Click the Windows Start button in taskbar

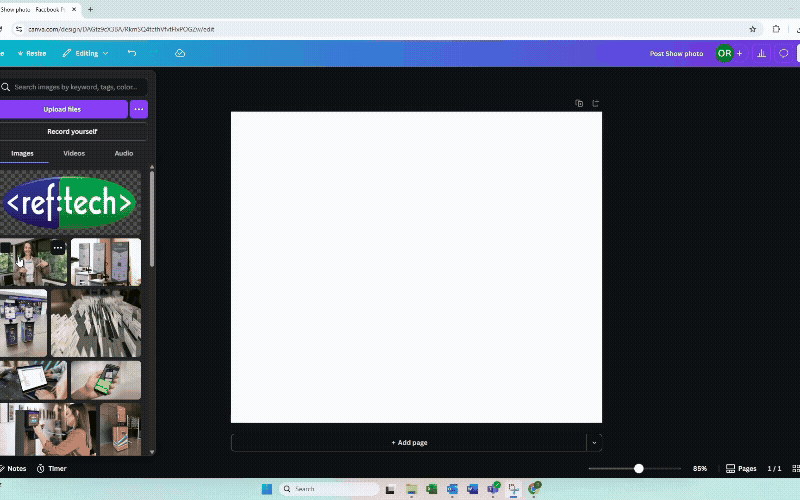[267, 489]
